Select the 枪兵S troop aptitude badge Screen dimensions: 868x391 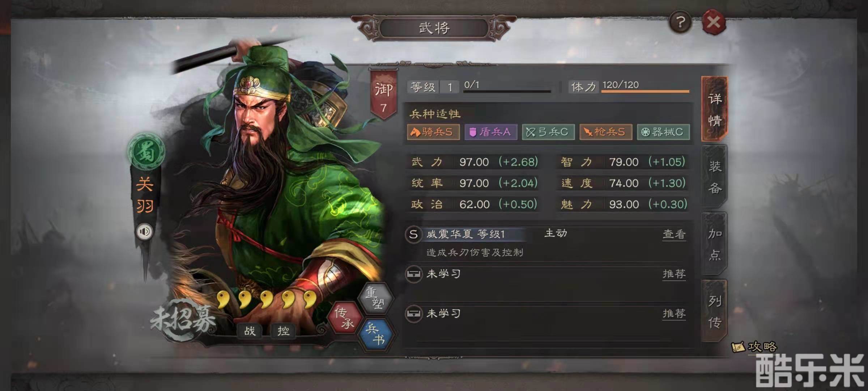pos(606,132)
